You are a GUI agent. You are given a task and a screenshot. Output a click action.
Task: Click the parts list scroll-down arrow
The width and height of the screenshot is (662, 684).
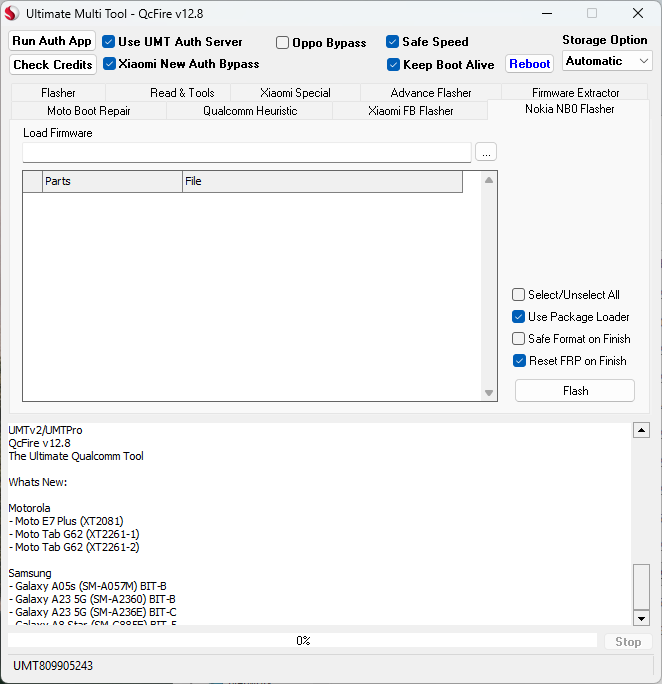pos(489,393)
